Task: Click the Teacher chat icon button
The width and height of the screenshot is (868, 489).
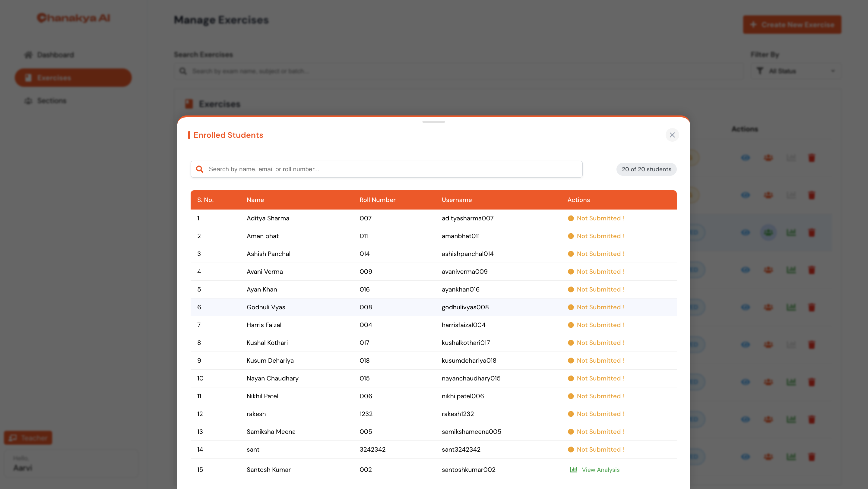Action: coord(28,437)
